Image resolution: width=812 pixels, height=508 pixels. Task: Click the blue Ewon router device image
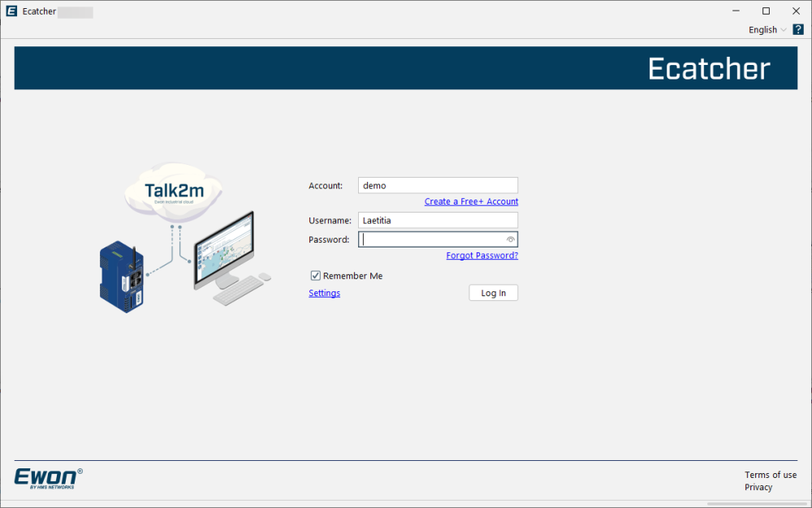point(122,274)
